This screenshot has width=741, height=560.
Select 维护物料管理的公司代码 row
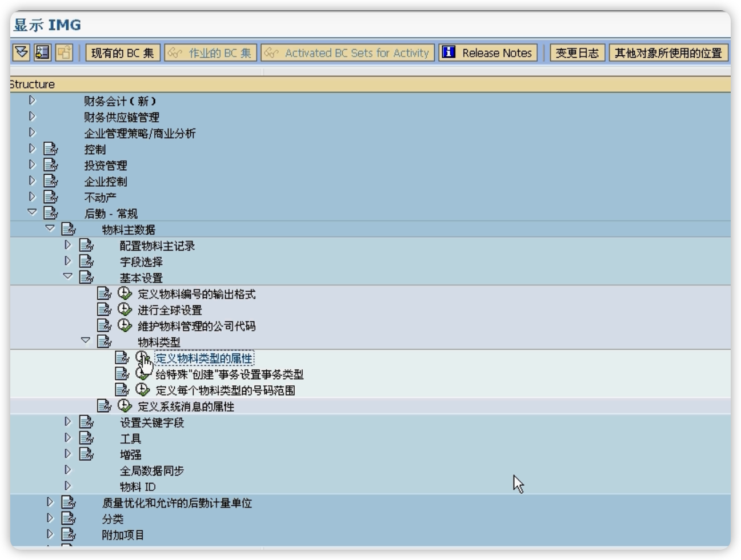[x=197, y=326]
